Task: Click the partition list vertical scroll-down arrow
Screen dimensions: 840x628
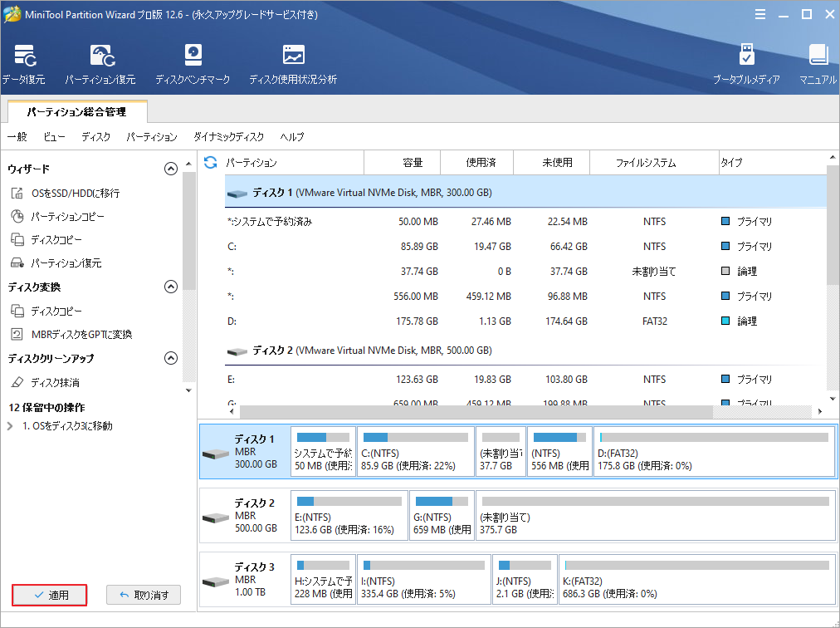Action: pyautogui.click(x=833, y=399)
